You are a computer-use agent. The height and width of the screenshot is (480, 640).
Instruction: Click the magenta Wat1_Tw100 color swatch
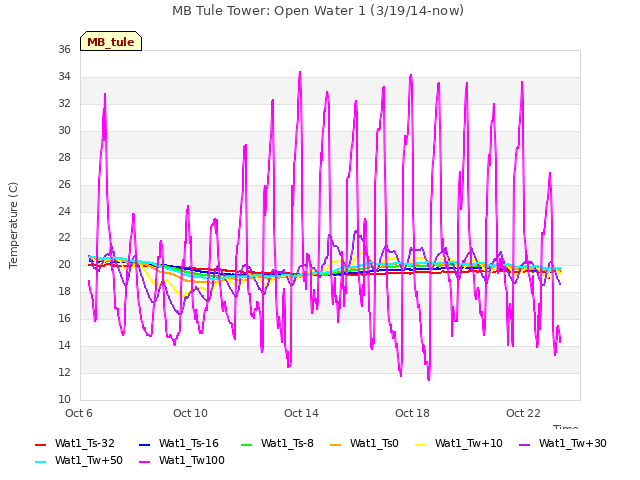[144, 462]
